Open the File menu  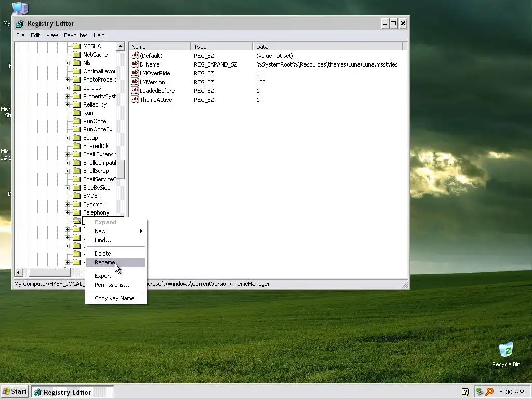pyautogui.click(x=20, y=35)
